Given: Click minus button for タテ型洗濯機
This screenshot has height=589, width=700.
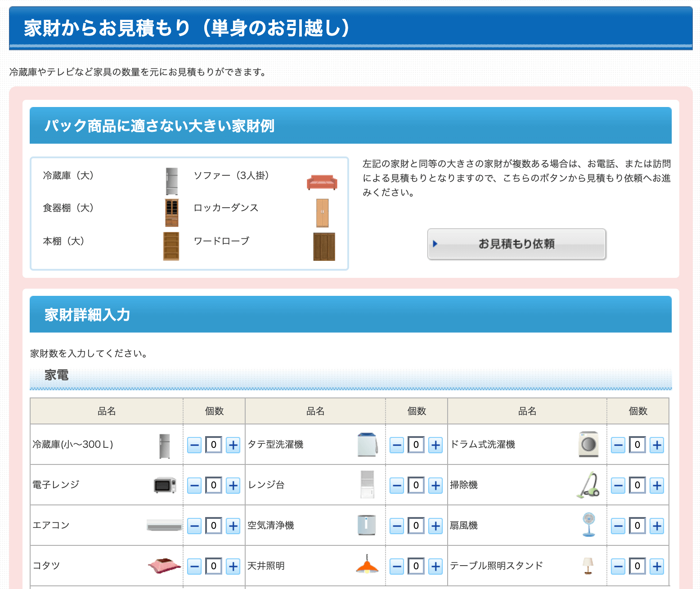Looking at the screenshot, I should 397,445.
